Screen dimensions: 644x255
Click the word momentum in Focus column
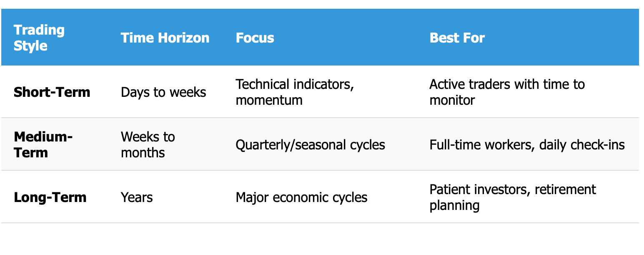click(269, 100)
